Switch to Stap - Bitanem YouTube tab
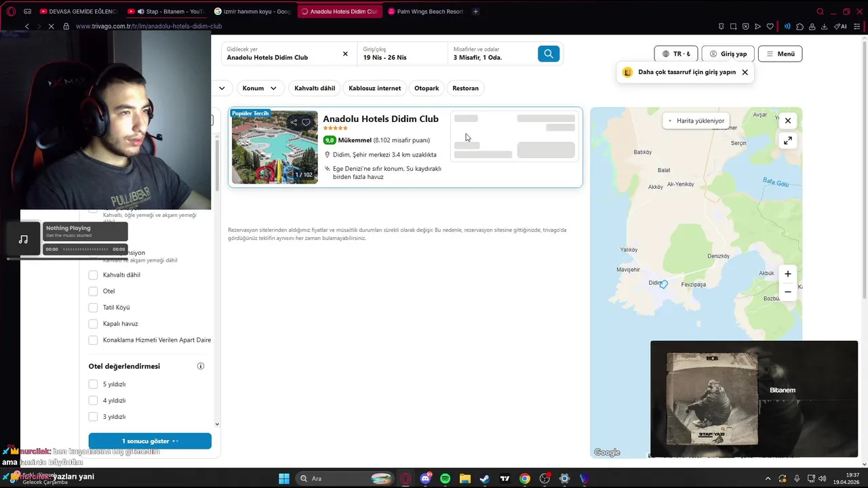Screen dimensions: 868x488 pyautogui.click(x=165, y=12)
